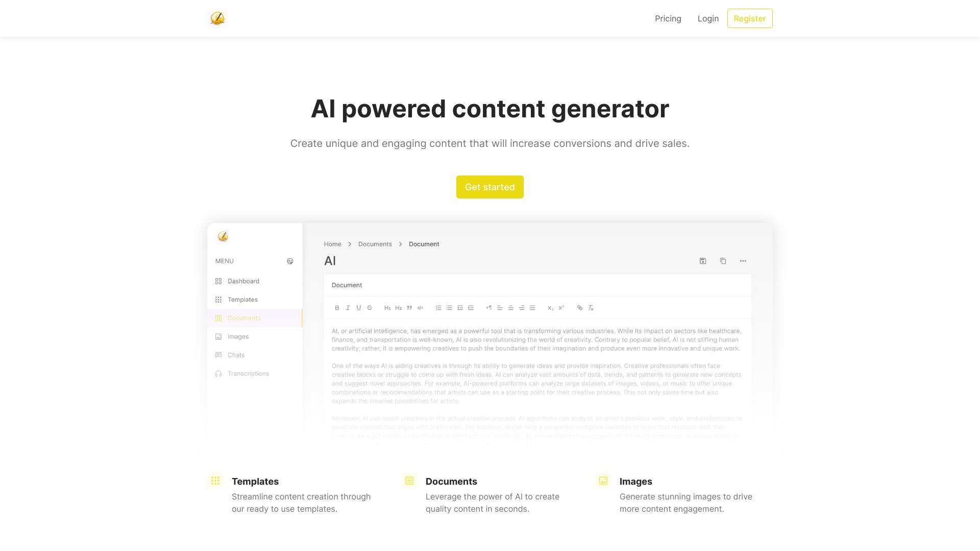Click the Superscript formatting icon
This screenshot has width=980, height=551.
pos(560,308)
